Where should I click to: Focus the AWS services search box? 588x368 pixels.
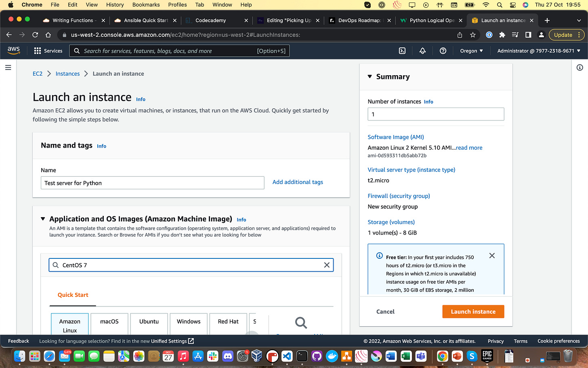179,51
